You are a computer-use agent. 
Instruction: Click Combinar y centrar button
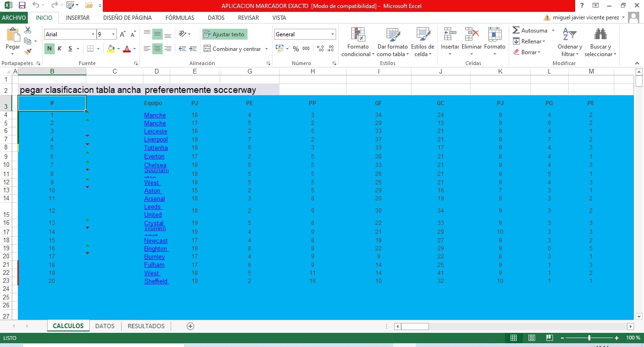(x=232, y=49)
